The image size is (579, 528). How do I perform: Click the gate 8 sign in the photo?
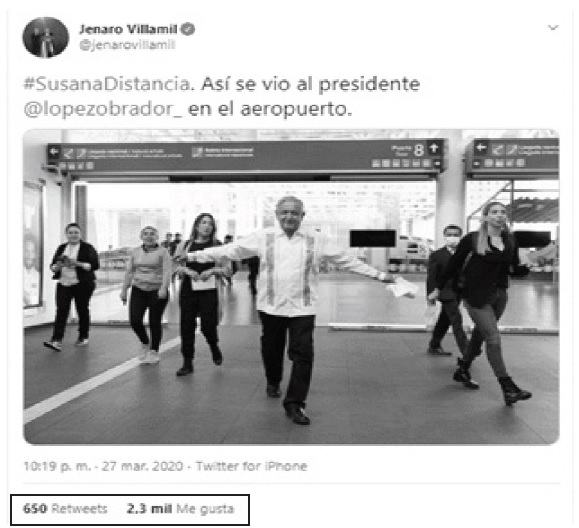tap(418, 150)
